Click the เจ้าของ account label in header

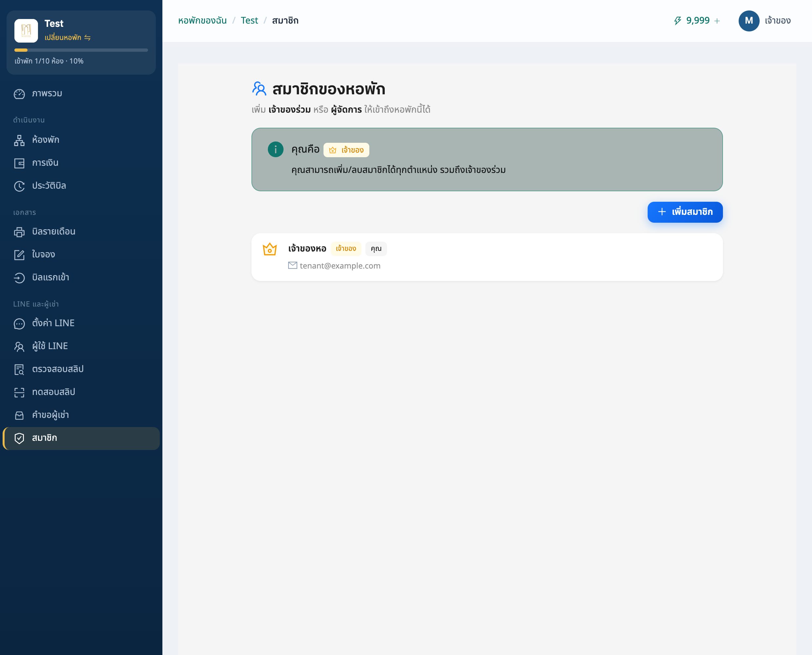[778, 21]
